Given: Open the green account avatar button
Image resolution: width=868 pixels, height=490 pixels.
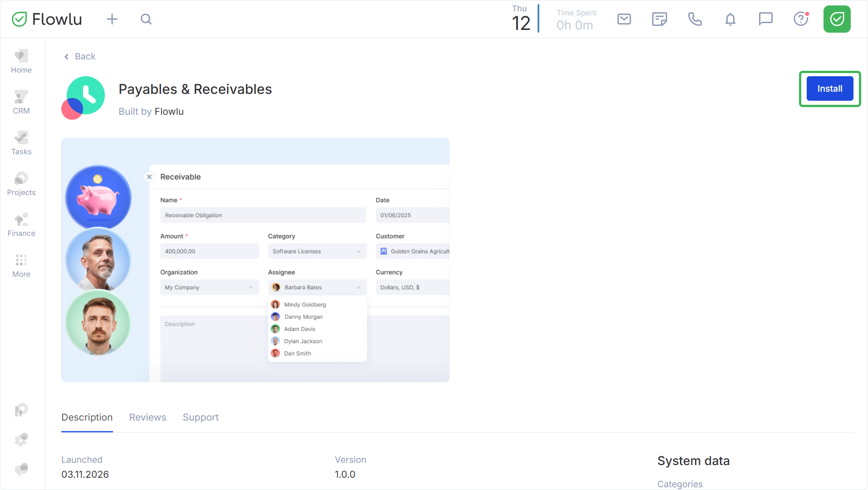Looking at the screenshot, I should pos(837,19).
